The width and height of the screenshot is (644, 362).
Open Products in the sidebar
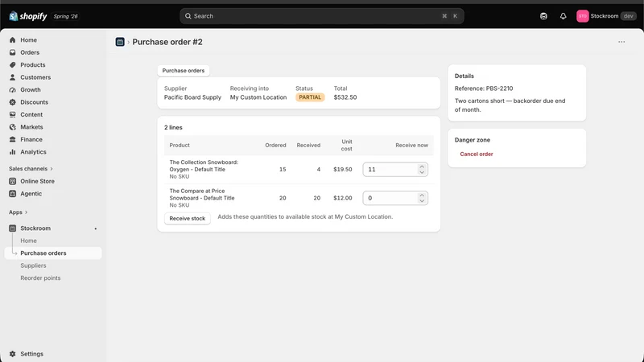53,65
